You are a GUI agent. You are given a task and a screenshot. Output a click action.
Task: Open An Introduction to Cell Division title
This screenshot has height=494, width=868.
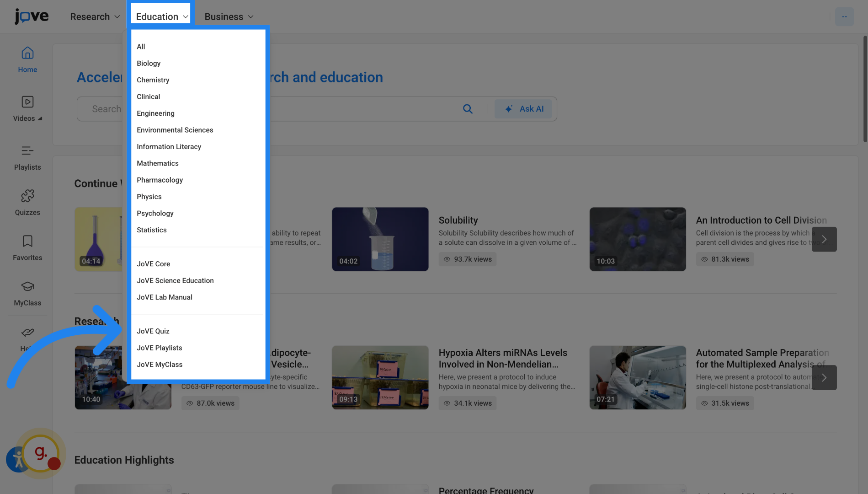[761, 220]
